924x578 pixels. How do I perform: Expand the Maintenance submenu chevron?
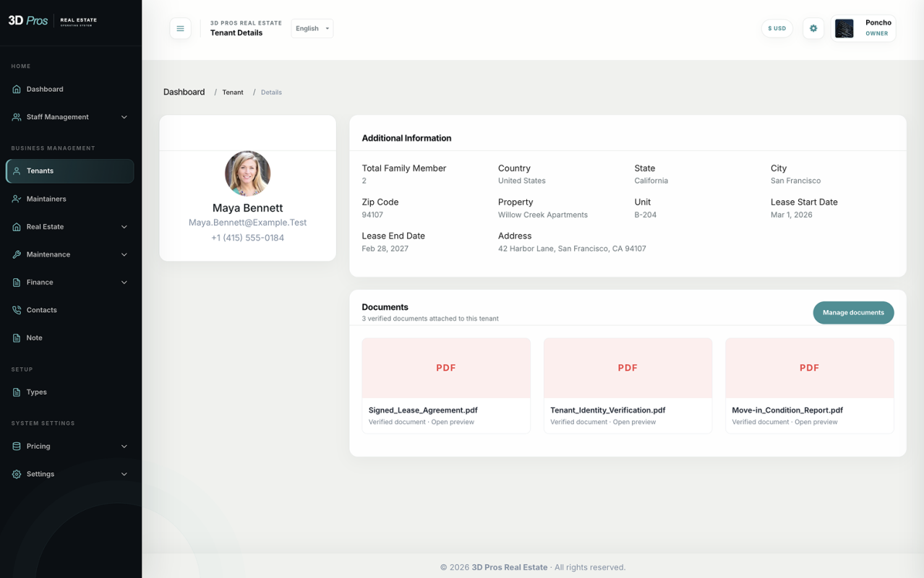point(124,254)
